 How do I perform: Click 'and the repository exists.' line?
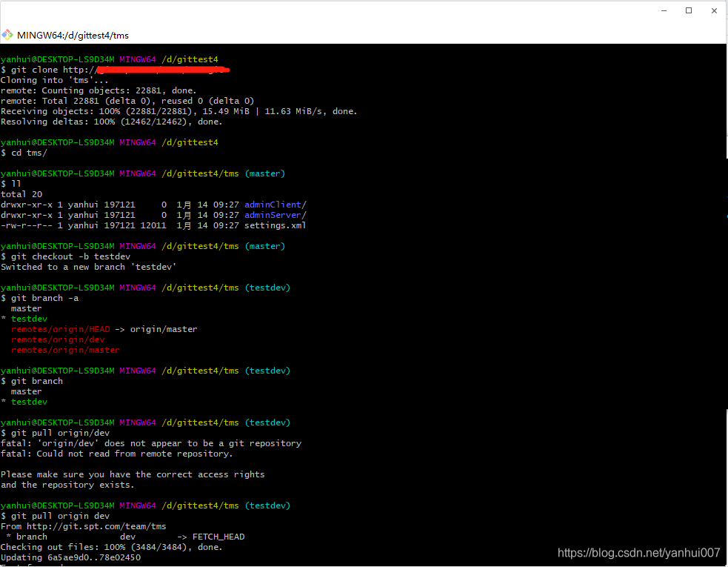click(67, 485)
